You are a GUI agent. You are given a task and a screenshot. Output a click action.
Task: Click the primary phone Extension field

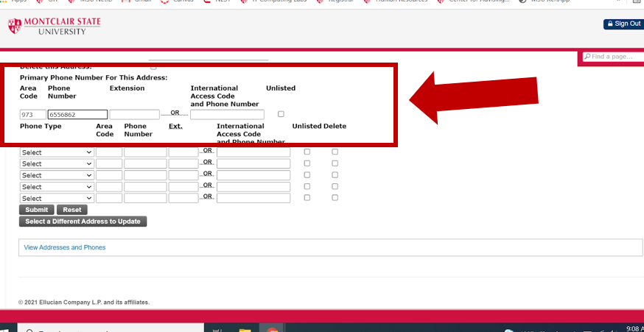click(134, 115)
